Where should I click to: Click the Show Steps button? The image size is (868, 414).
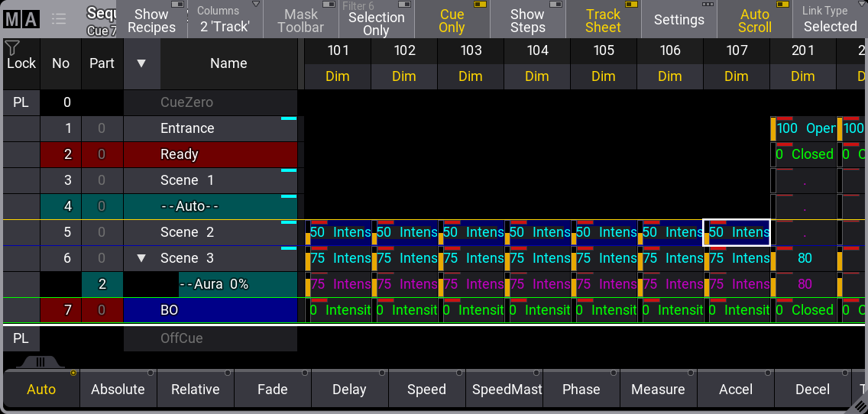527,20
